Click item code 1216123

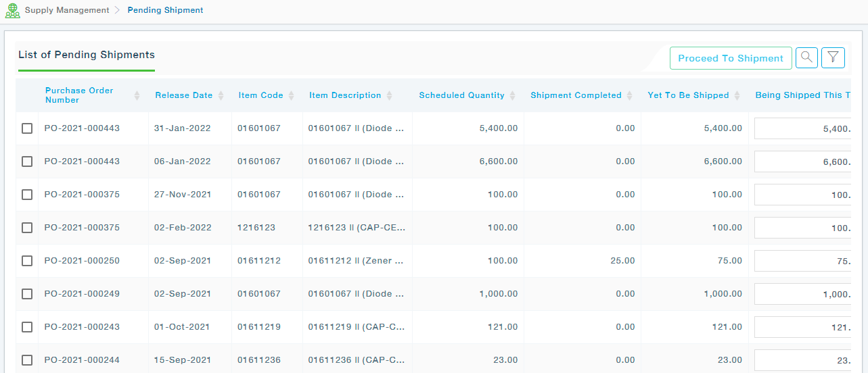pyautogui.click(x=256, y=228)
